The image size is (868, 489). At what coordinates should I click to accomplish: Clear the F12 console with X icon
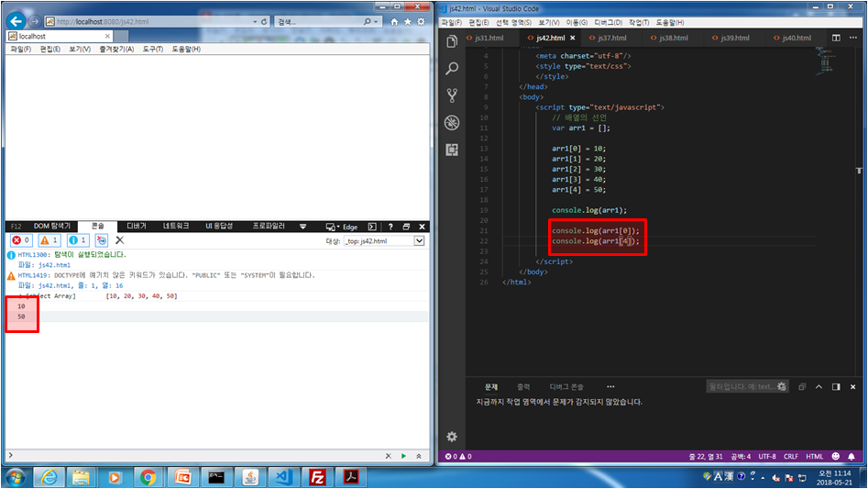tap(119, 239)
